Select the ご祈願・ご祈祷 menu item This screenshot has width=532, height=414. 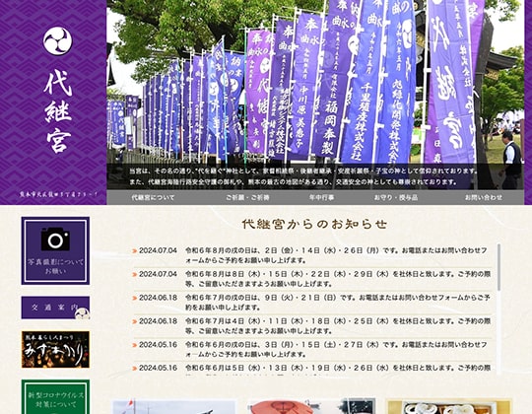[247, 197]
